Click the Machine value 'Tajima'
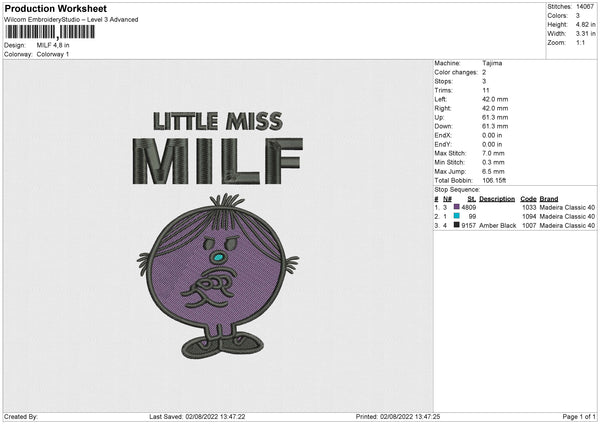Image resolution: width=600 pixels, height=424 pixels. (492, 63)
